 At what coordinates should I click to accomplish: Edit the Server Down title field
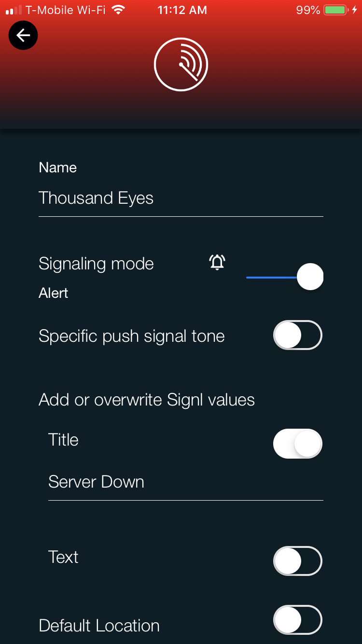point(186,482)
